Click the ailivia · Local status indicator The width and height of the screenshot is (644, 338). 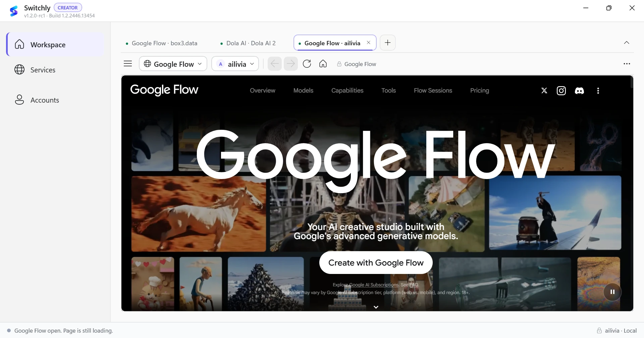coord(616,331)
